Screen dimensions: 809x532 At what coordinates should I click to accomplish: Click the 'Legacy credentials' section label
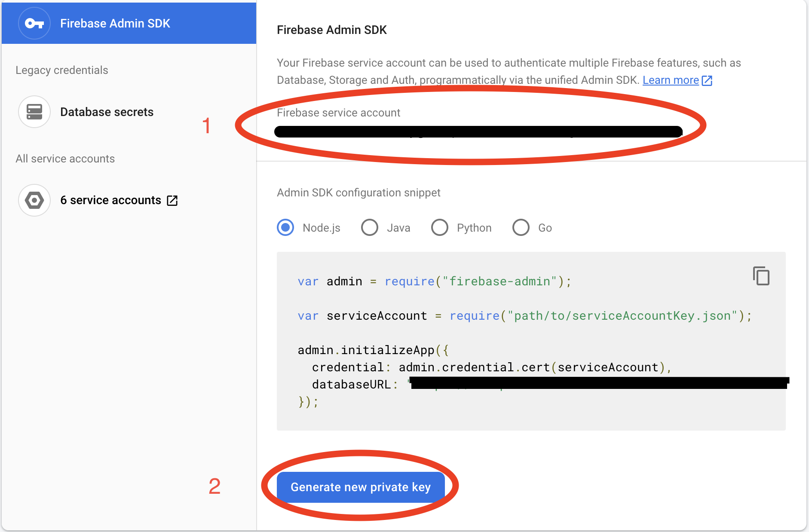(x=62, y=70)
